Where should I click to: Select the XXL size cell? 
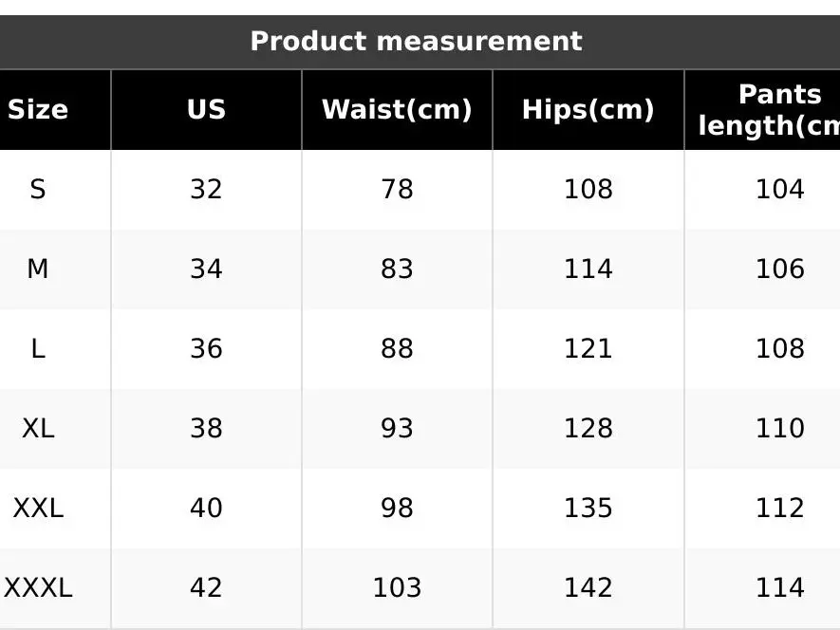[x=38, y=509]
